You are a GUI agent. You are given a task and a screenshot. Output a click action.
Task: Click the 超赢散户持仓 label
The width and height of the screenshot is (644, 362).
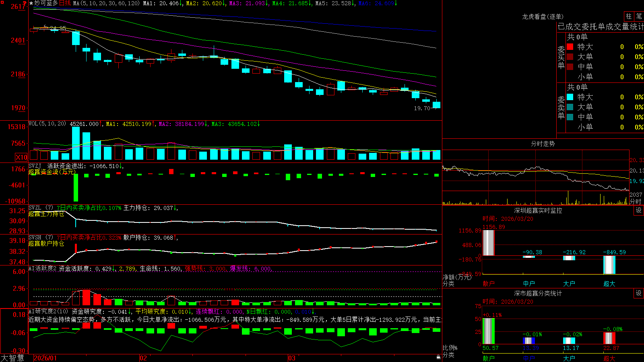point(46,243)
